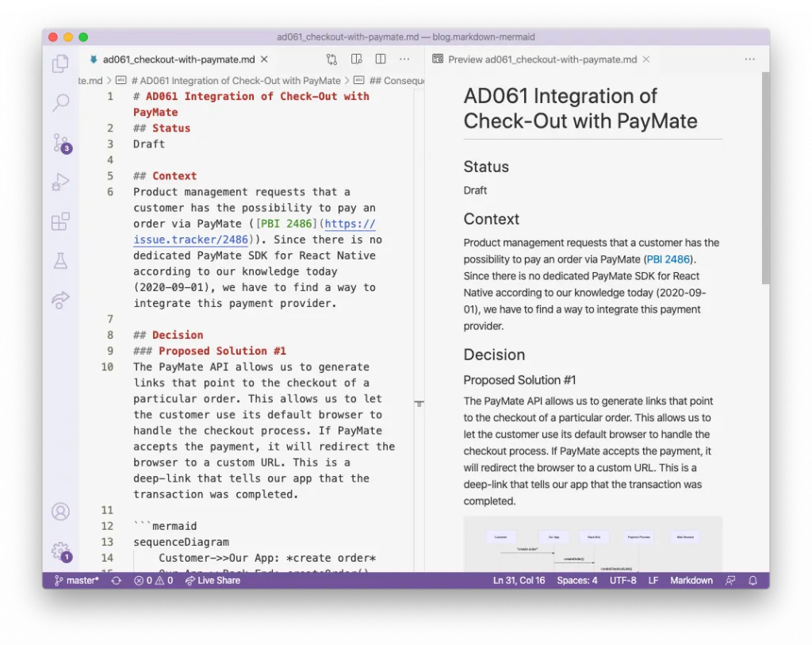Click the preview icon on Preview tab
This screenshot has width=812, height=645.
438,59
